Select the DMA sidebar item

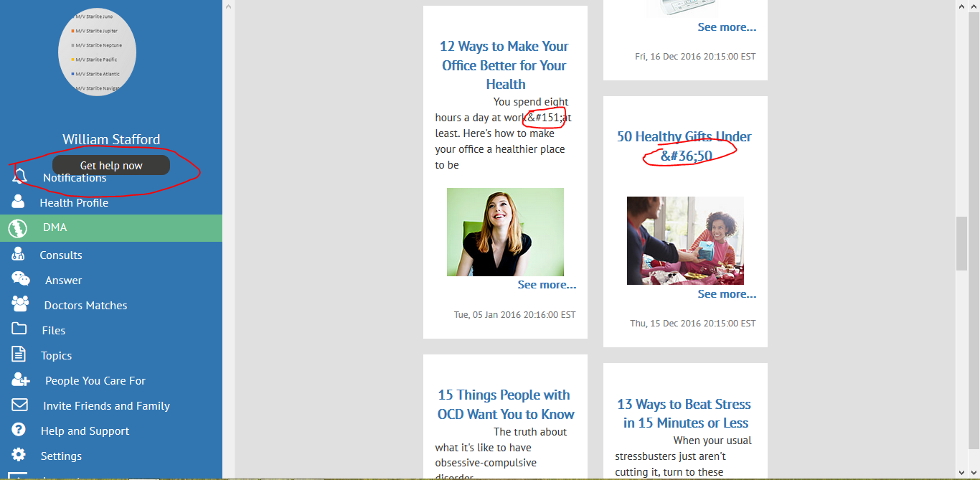click(111, 227)
